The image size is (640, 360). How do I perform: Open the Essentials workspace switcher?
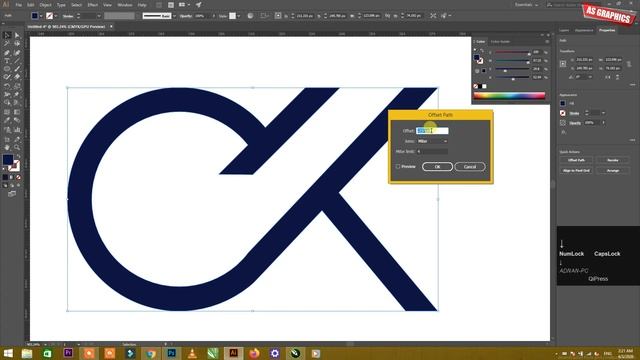[526, 5]
